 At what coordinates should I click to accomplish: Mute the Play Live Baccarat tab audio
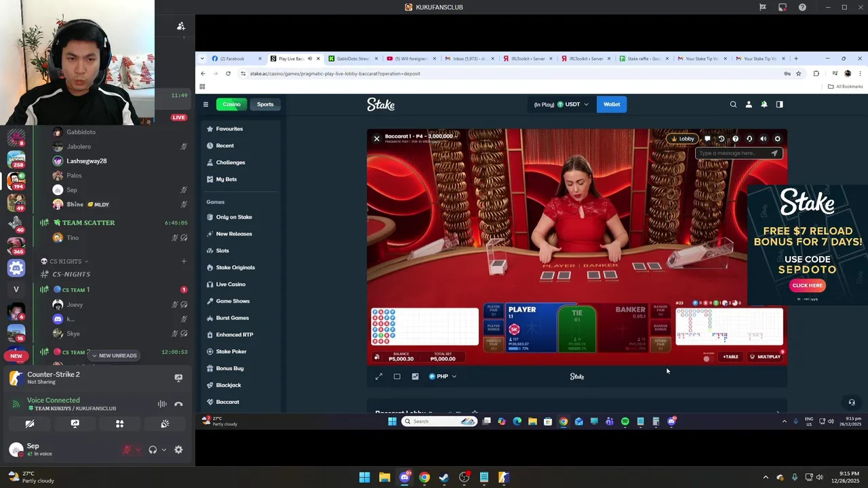click(309, 58)
